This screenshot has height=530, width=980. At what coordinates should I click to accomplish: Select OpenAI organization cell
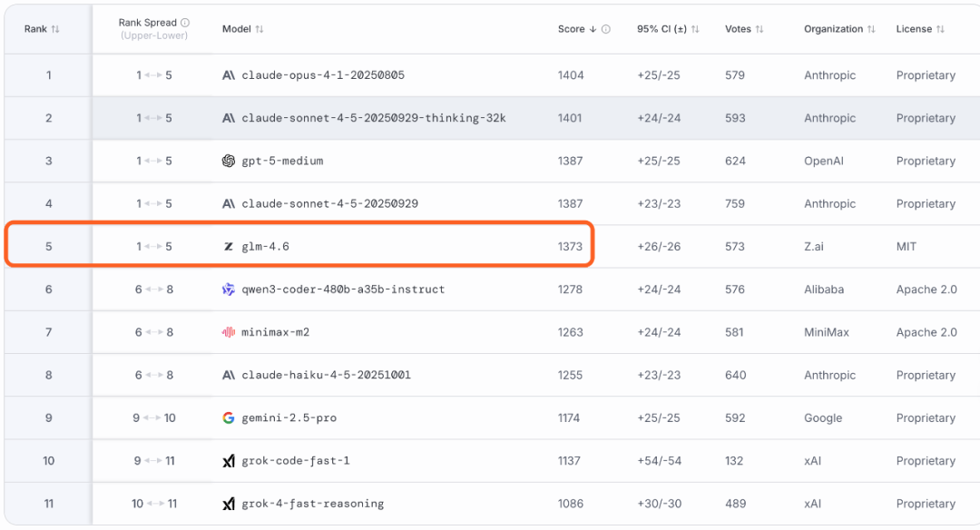pyautogui.click(x=824, y=162)
